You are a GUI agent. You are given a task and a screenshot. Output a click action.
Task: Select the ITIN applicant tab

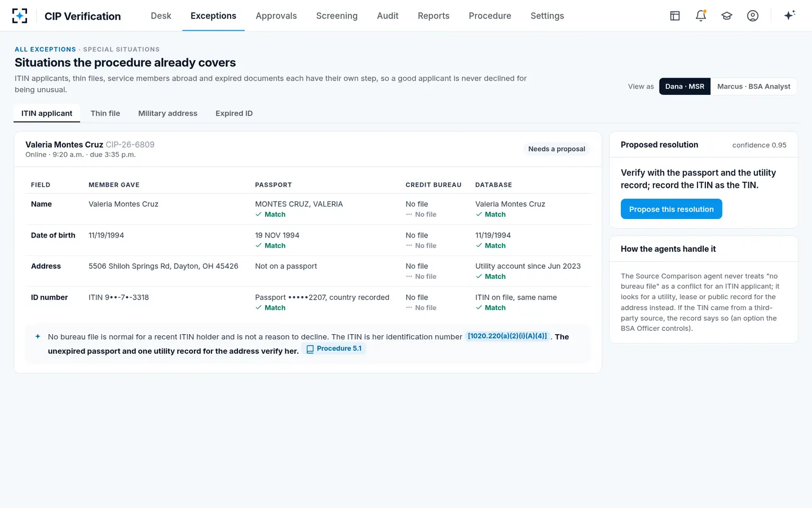[x=47, y=113]
